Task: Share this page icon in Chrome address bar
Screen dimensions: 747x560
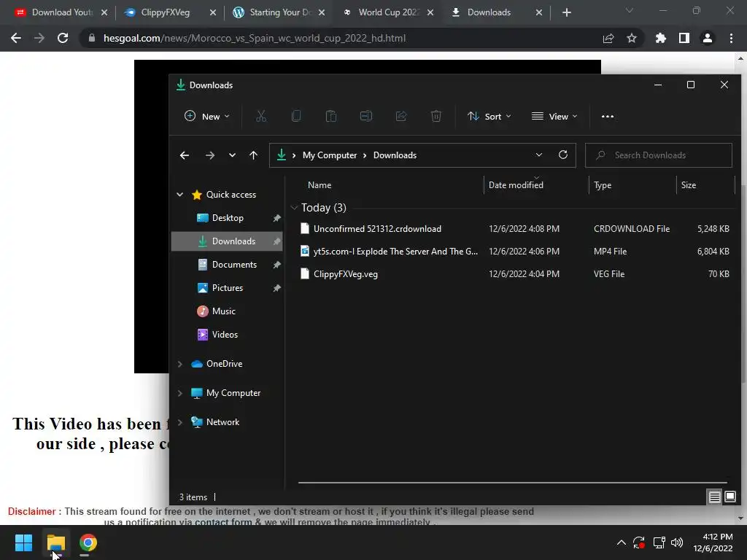Action: [x=608, y=38]
